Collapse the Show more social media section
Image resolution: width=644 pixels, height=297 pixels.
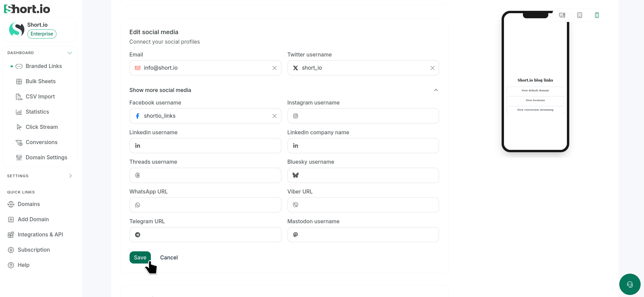click(x=436, y=90)
